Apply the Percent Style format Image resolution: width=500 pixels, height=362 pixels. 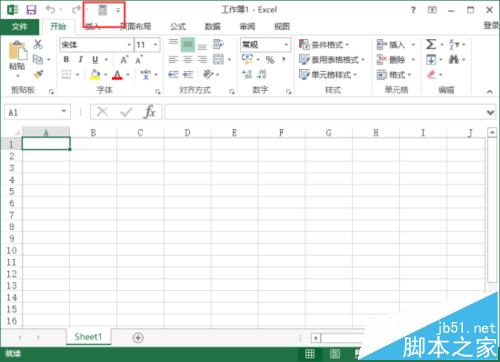[270, 60]
